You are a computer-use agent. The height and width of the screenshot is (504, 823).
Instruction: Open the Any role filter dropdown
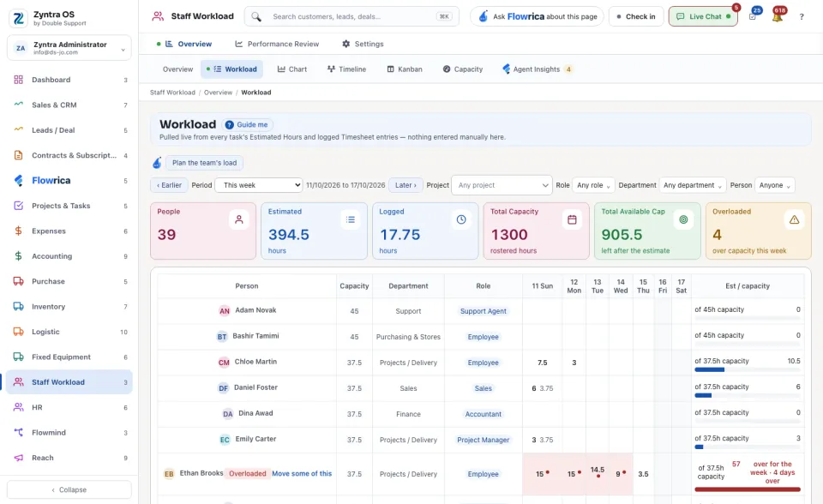593,185
